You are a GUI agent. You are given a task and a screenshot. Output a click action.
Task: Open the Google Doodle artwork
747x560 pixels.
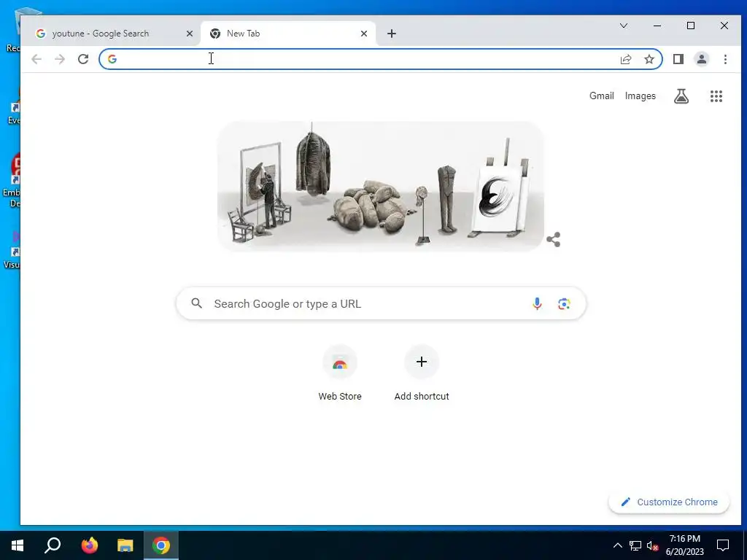click(x=381, y=186)
